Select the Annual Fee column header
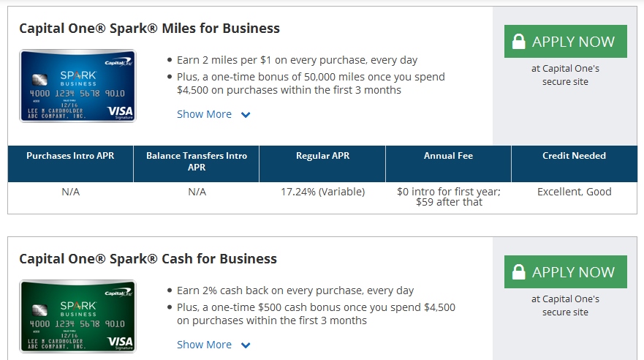This screenshot has height=360, width=644. (448, 156)
